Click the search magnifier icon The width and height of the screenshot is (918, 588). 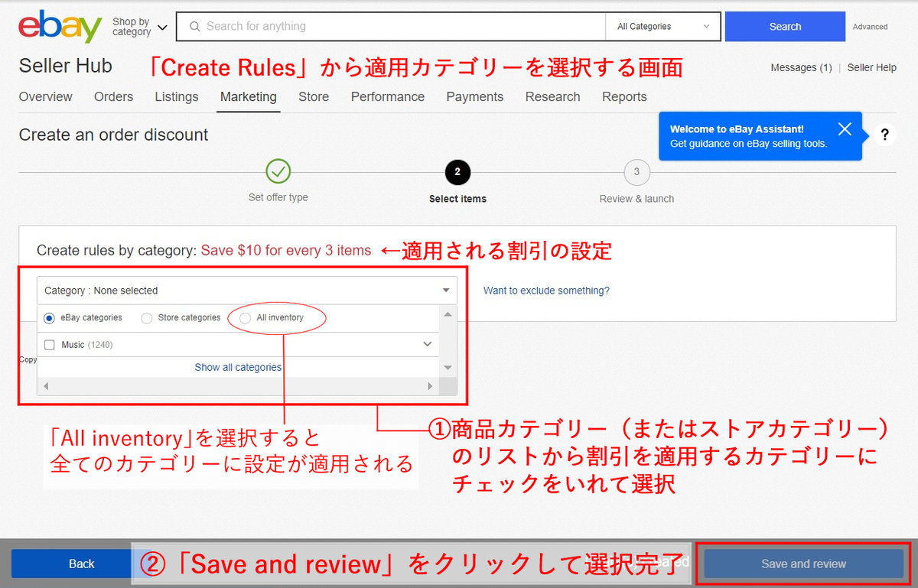(x=194, y=27)
